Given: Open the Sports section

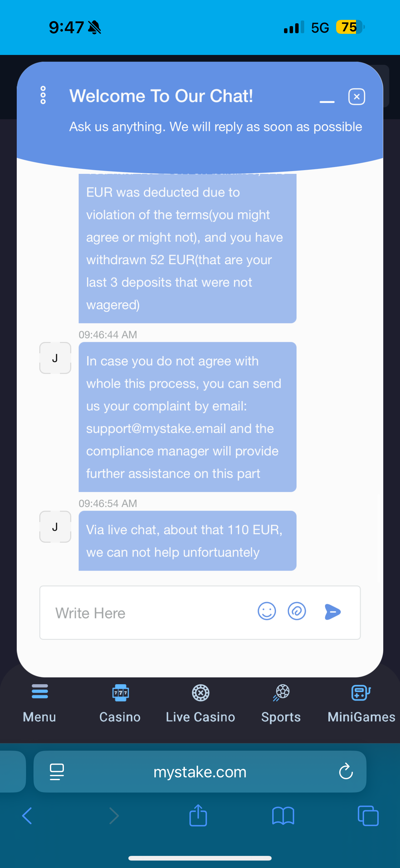Looking at the screenshot, I should 281,703.
